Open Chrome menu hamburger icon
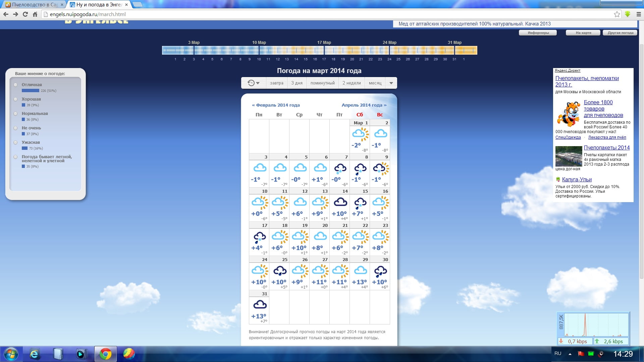Viewport: 644px width, 362px height. (x=639, y=14)
